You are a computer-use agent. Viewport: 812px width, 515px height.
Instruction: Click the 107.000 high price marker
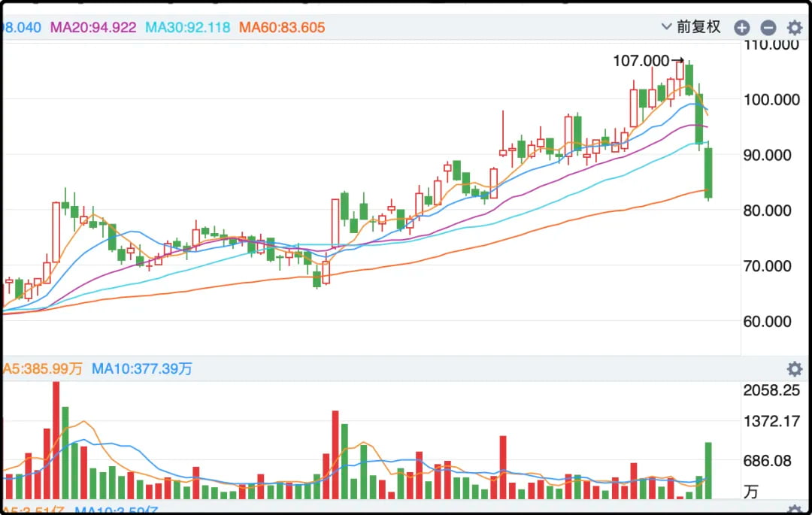[x=641, y=61]
